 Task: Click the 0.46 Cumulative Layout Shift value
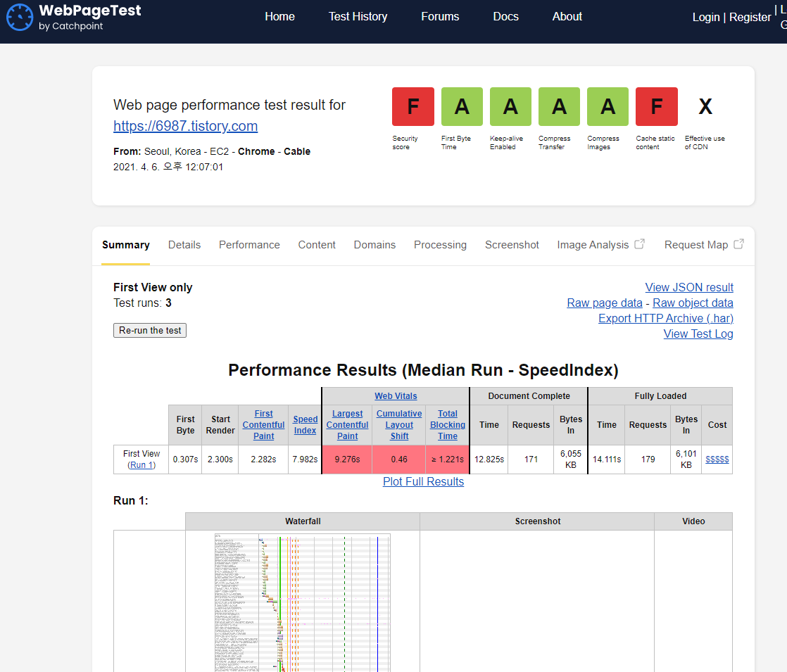[x=399, y=459]
